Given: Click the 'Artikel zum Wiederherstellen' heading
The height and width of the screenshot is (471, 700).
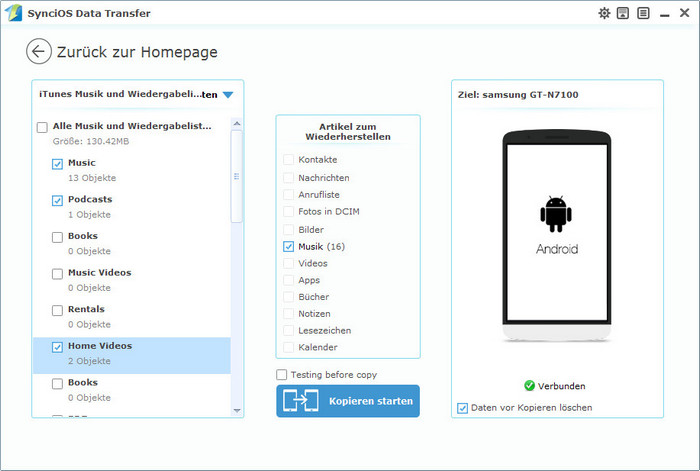Looking at the screenshot, I should (348, 132).
